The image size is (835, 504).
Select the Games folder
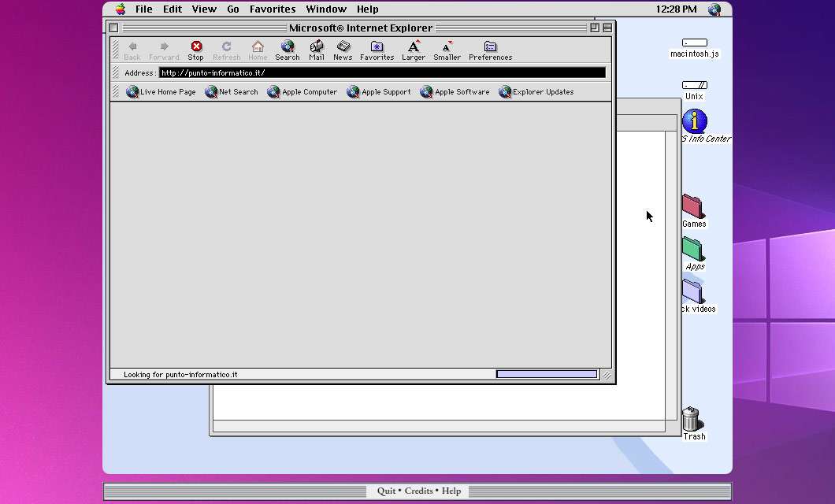point(693,206)
